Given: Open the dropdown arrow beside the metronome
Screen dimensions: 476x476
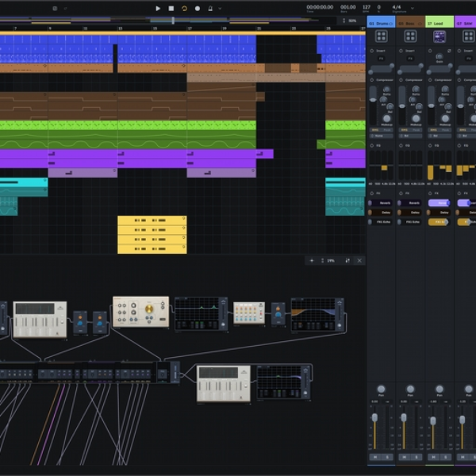Looking at the screenshot, I should [x=220, y=9].
